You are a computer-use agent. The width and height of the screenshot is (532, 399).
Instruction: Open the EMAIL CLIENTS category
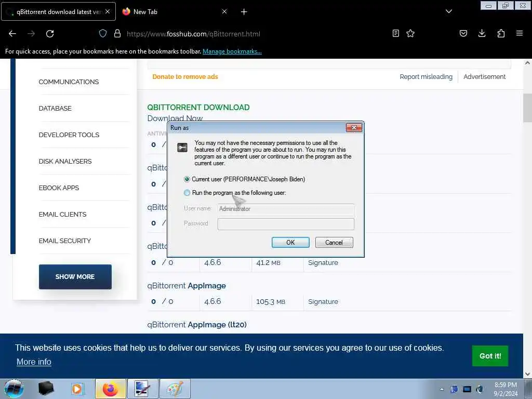[62, 214]
